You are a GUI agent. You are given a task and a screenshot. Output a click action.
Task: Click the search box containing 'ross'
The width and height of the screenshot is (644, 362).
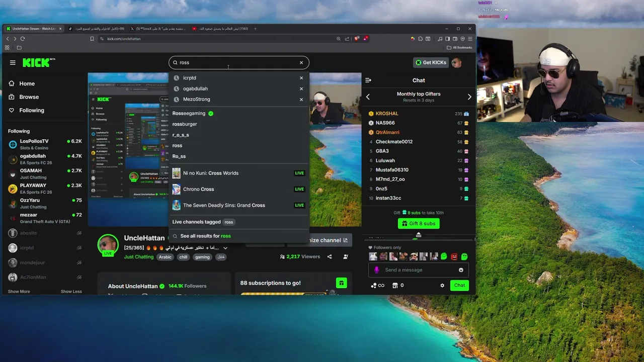[x=238, y=62]
